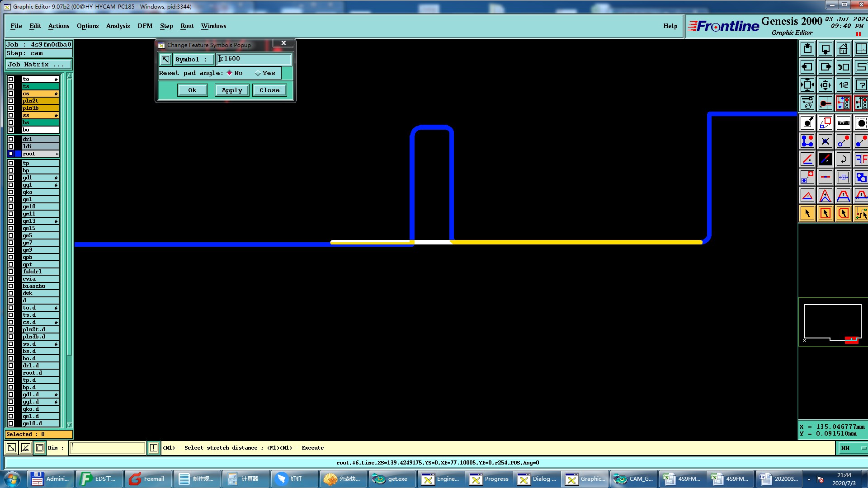Select the delete feature X tool

click(825, 141)
